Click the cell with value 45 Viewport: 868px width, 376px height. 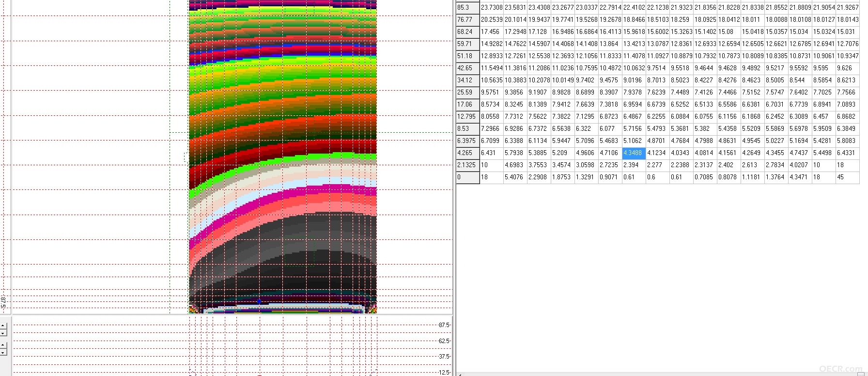(x=848, y=177)
